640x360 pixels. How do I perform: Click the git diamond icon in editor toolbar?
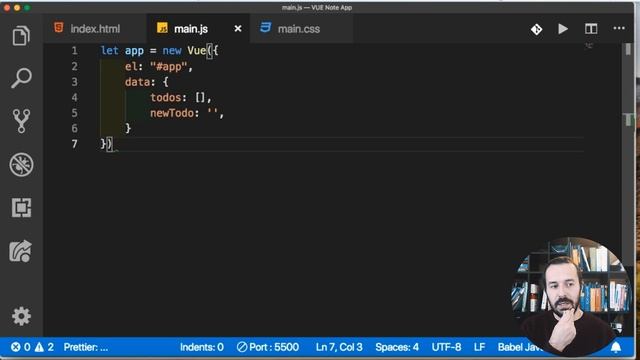coord(536,29)
